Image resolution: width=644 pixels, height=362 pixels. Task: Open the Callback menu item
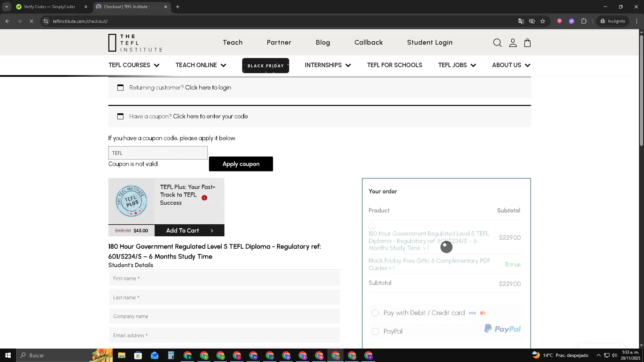point(368,42)
